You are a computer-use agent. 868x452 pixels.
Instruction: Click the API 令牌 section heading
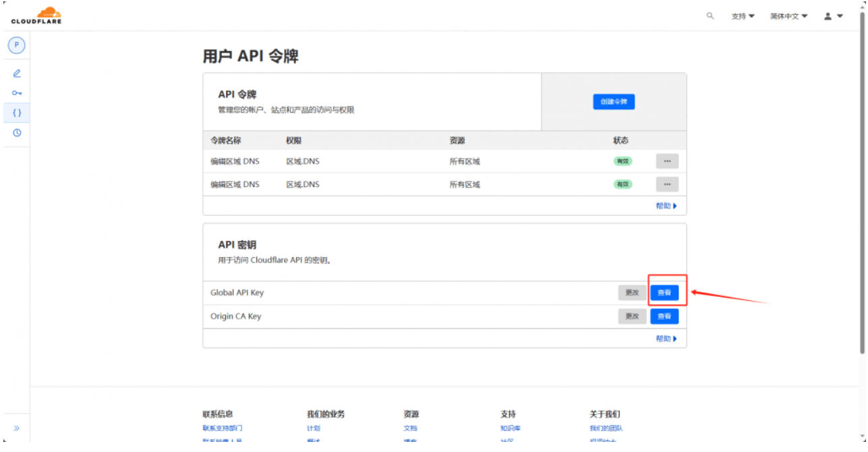[x=237, y=95]
